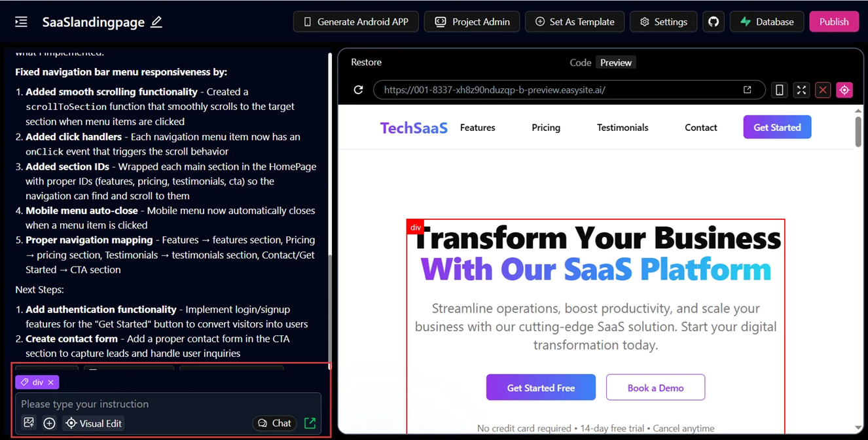Select the Preview tab

click(616, 63)
